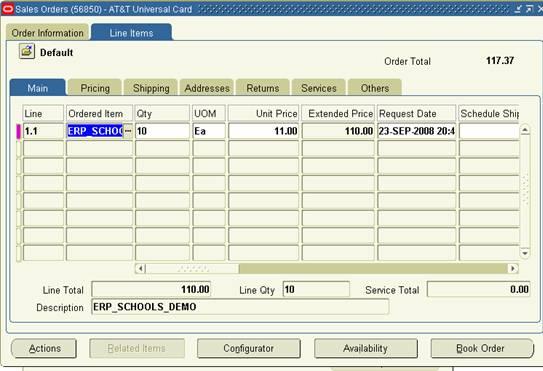This screenshot has width=543, height=371.
Task: Click the Unit Price column header
Action: pyautogui.click(x=264, y=113)
